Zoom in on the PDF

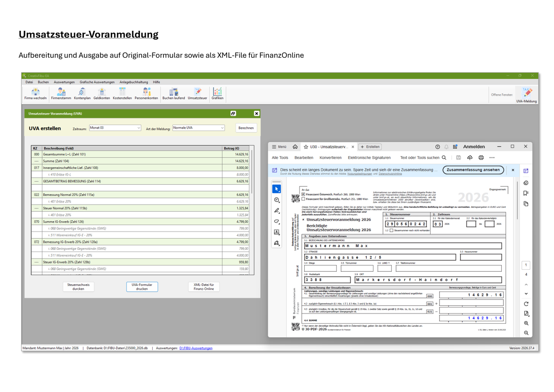pyautogui.click(x=526, y=323)
